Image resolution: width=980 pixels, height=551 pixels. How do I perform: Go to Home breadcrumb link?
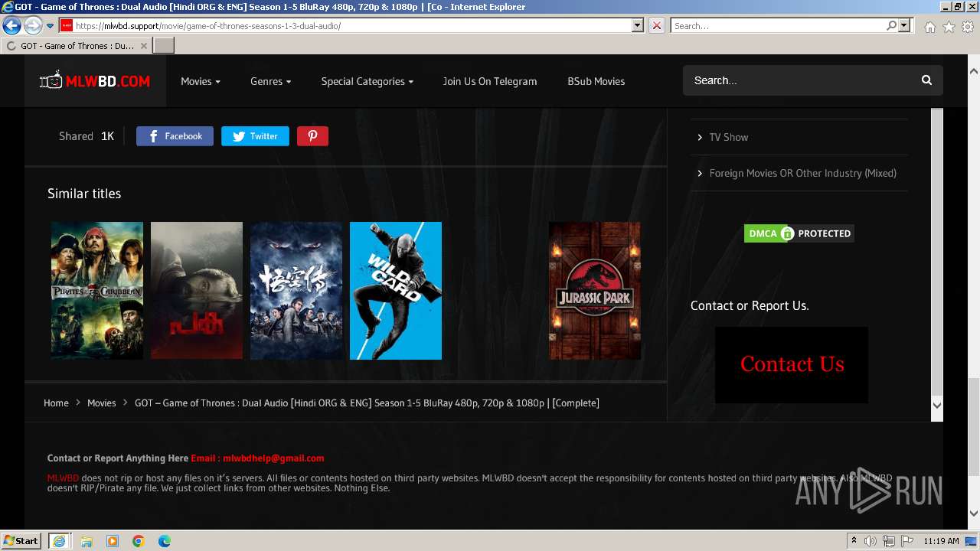pyautogui.click(x=56, y=403)
